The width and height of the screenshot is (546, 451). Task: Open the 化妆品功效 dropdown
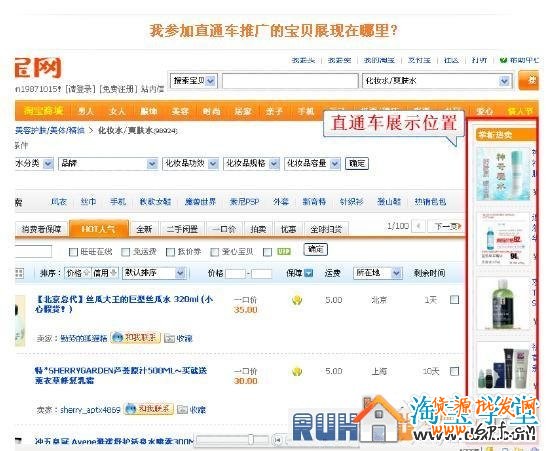(x=190, y=163)
